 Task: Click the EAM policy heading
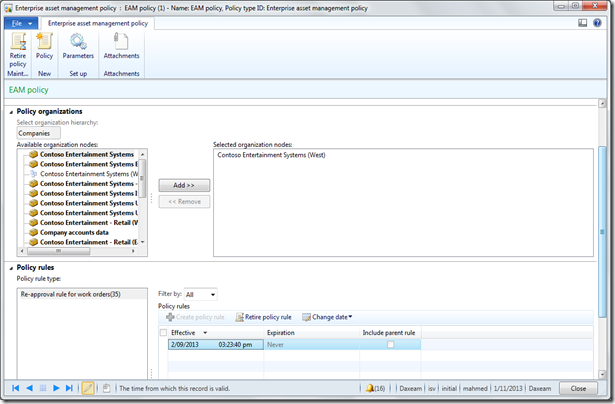click(x=29, y=90)
